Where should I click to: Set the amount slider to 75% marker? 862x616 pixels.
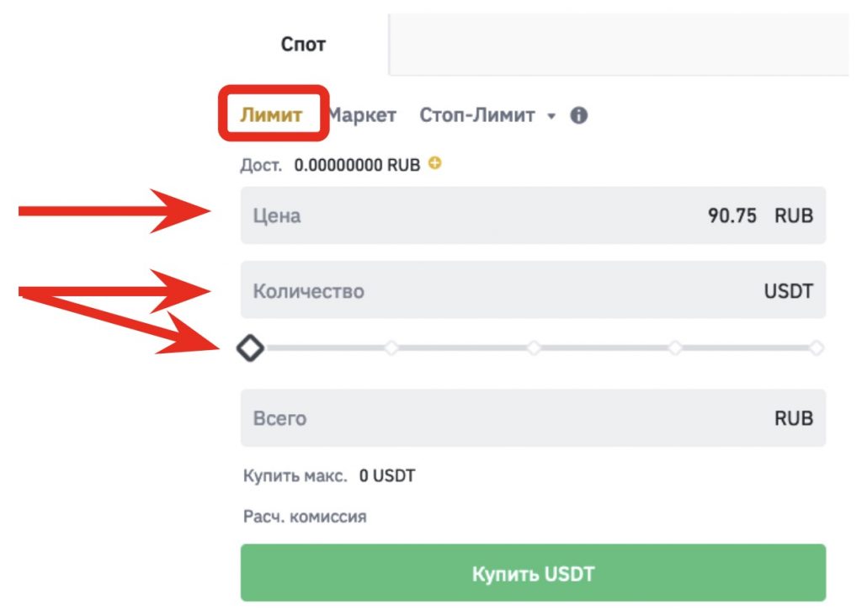tap(675, 348)
